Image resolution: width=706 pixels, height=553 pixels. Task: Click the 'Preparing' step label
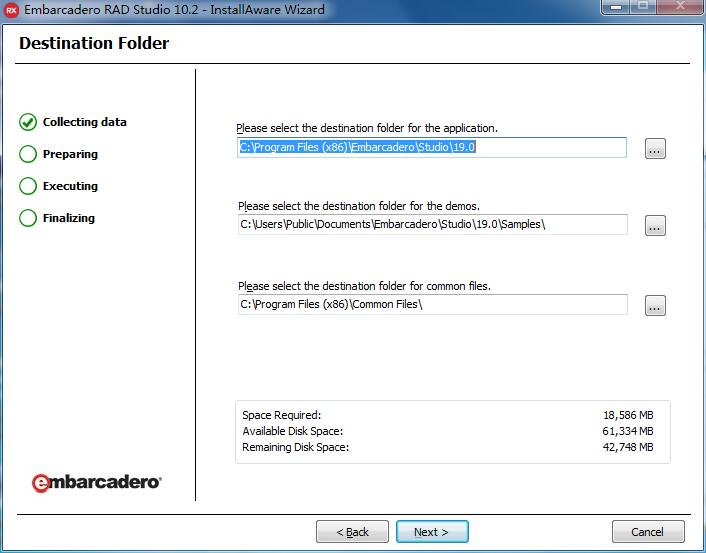pos(70,154)
